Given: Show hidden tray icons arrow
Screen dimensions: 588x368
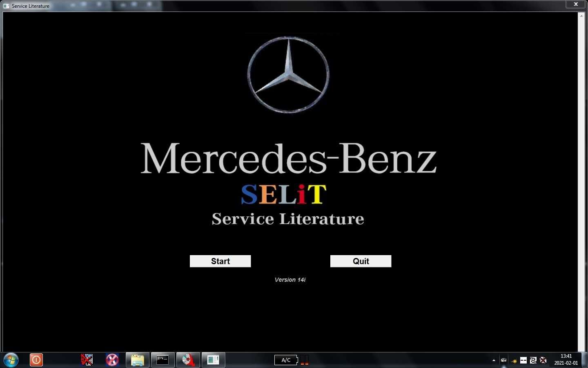Looking at the screenshot, I should click(494, 360).
